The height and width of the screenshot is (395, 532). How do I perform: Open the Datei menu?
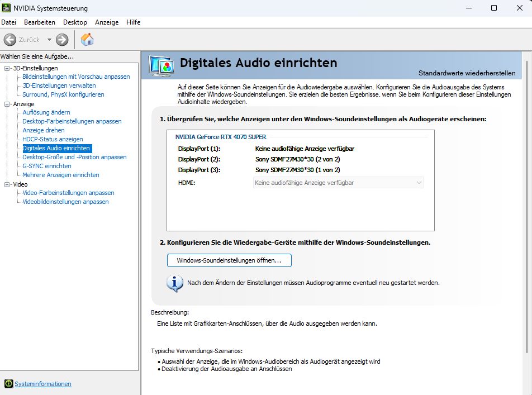point(8,22)
